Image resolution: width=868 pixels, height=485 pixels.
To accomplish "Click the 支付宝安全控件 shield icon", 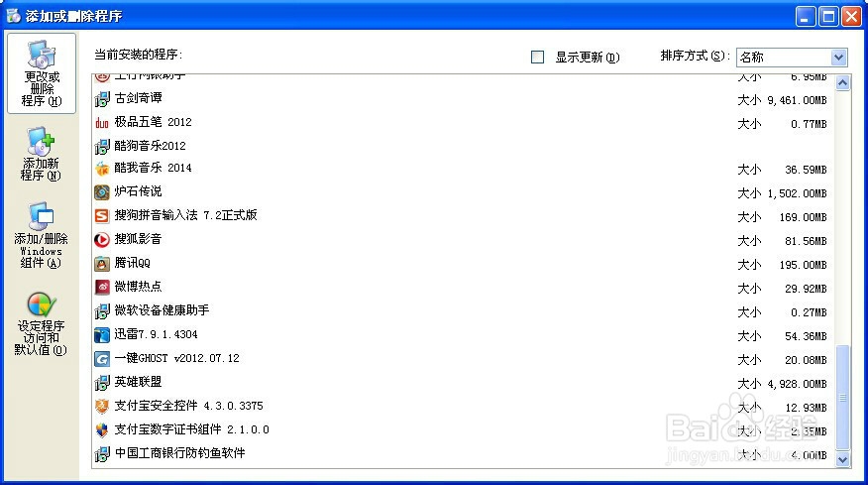I will click(x=102, y=407).
